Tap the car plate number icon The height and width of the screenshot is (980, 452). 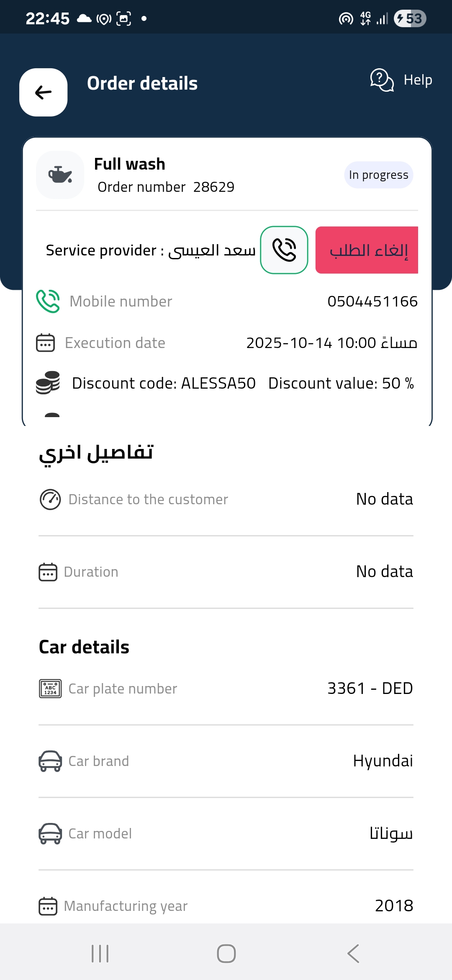click(50, 689)
